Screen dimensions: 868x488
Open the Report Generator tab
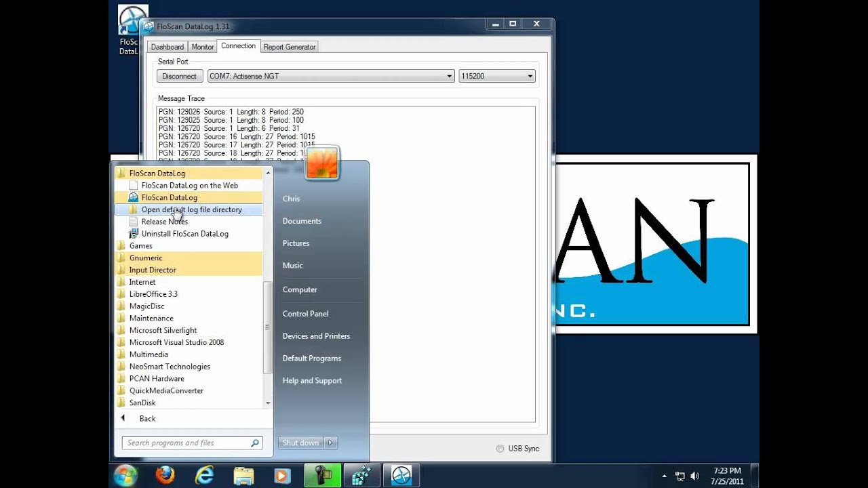[290, 47]
